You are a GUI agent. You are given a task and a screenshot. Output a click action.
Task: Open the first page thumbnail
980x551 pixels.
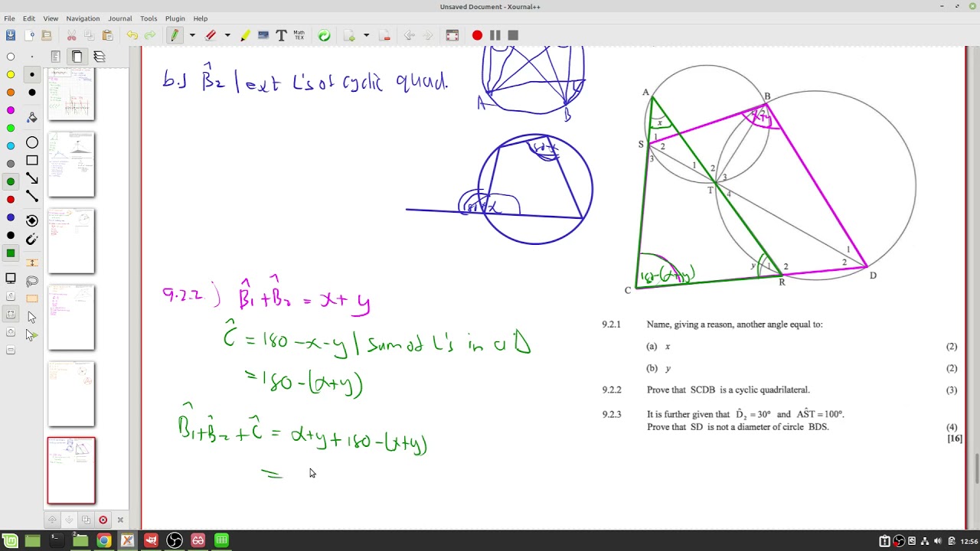[x=71, y=93]
